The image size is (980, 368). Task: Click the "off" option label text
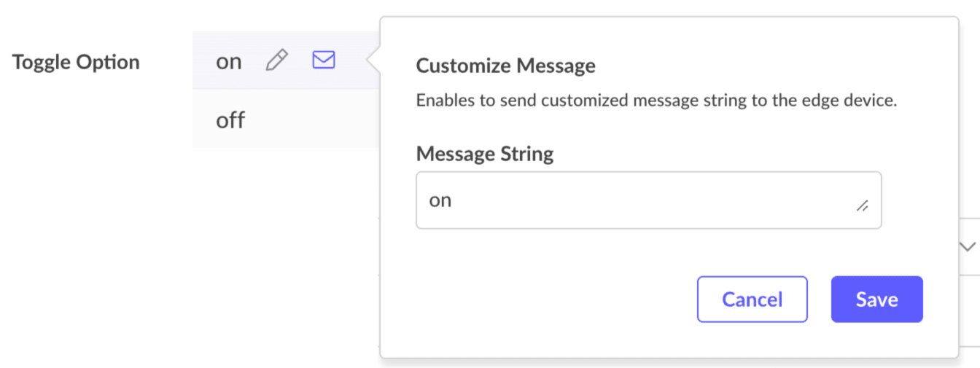coord(230,120)
